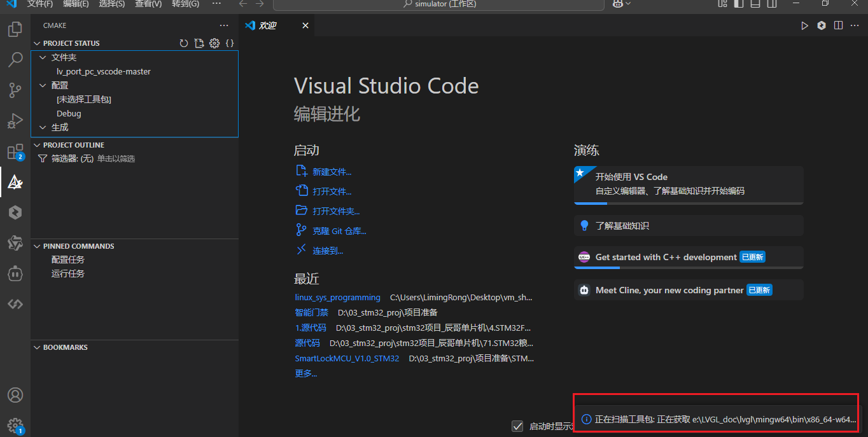Open the 了解基础知识 walkthrough
The height and width of the screenshot is (437, 868).
(x=689, y=226)
